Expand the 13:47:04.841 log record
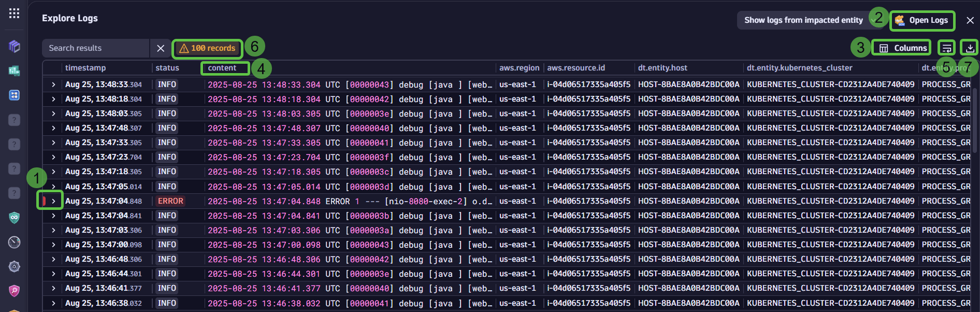The width and height of the screenshot is (980, 312). (x=53, y=216)
